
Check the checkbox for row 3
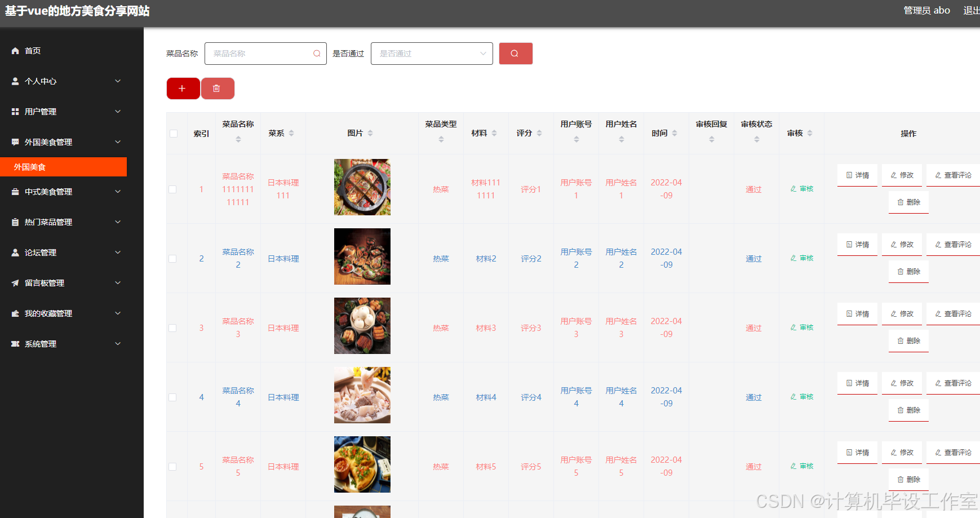172,328
